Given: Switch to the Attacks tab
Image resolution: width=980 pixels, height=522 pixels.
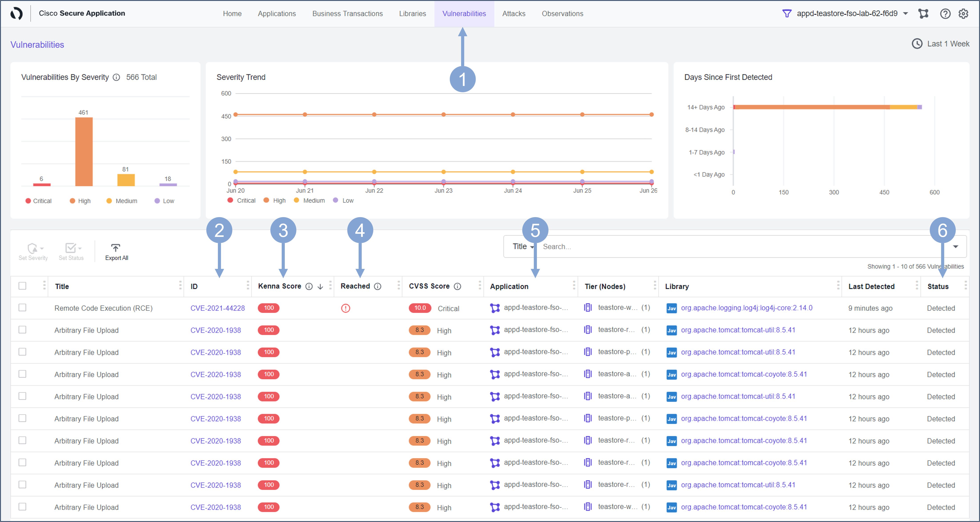Looking at the screenshot, I should (513, 14).
